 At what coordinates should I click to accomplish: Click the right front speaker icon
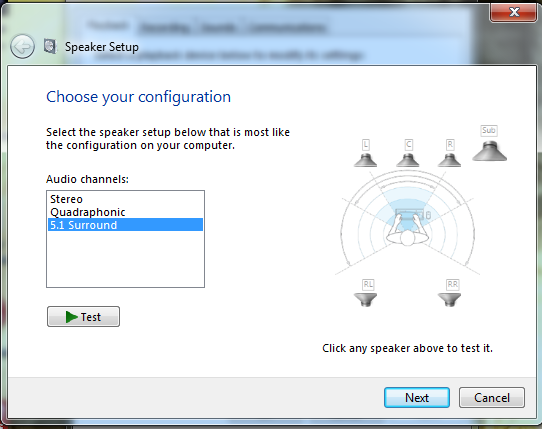pos(449,161)
